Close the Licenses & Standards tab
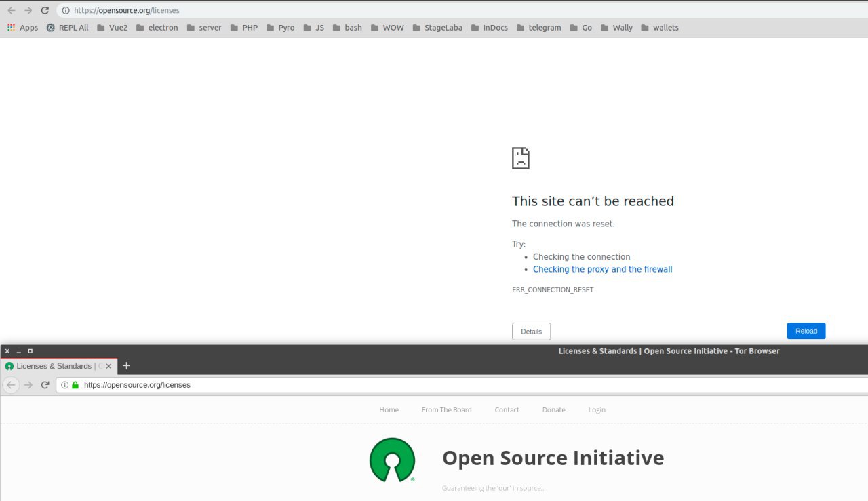The image size is (868, 501). 108,366
